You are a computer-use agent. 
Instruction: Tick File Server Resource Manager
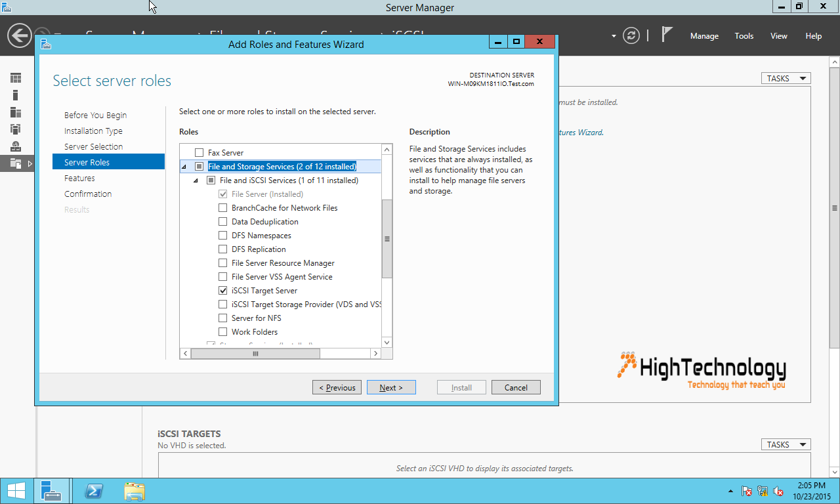[x=223, y=262]
